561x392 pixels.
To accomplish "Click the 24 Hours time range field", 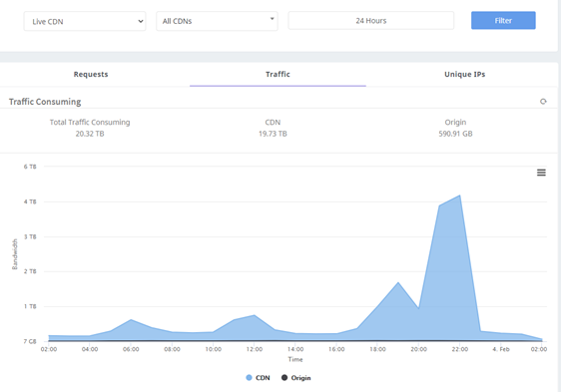I will pos(371,21).
